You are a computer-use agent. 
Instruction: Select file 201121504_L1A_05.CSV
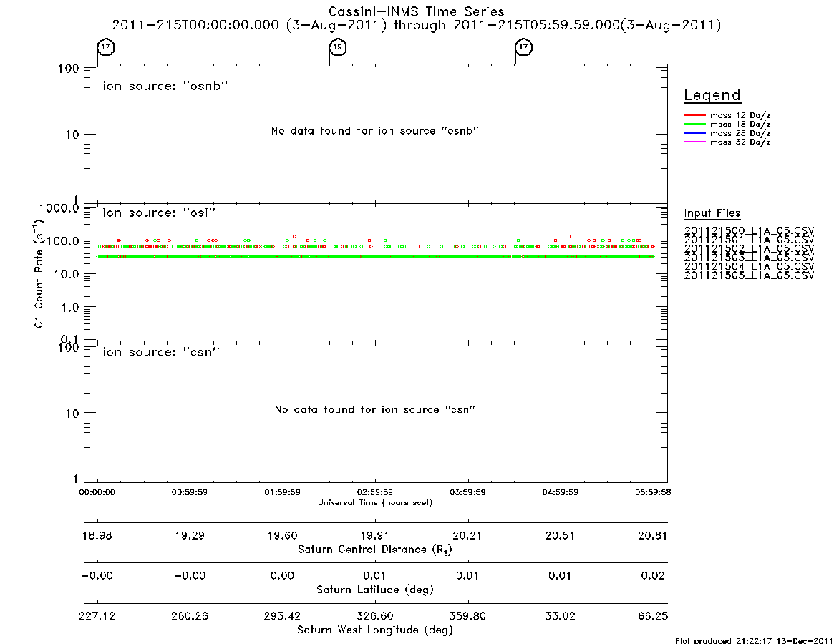tap(749, 267)
